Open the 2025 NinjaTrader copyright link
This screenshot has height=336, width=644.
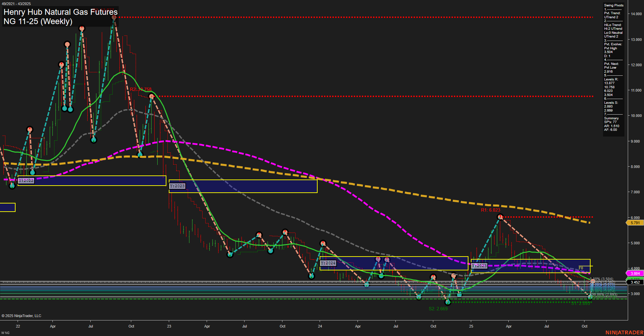[21, 315]
